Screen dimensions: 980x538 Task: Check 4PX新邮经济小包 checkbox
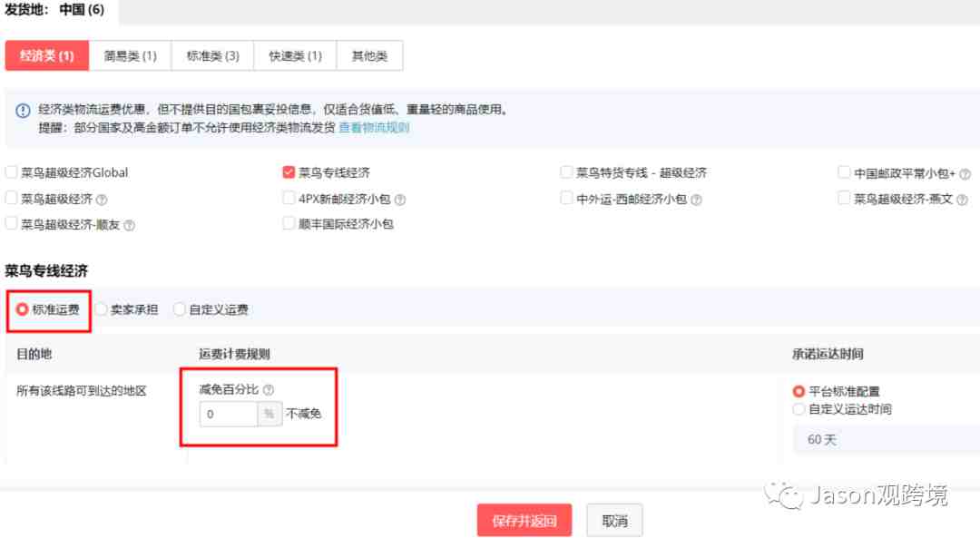tap(289, 198)
